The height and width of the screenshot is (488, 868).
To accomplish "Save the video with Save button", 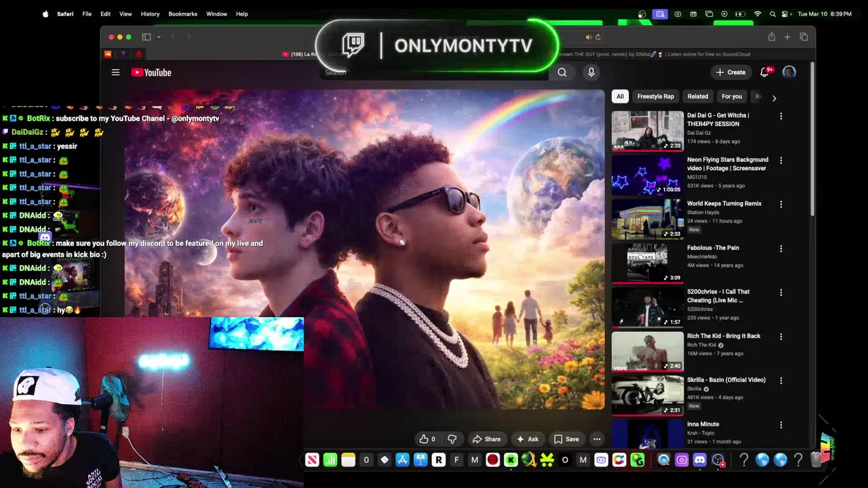I will coord(566,439).
